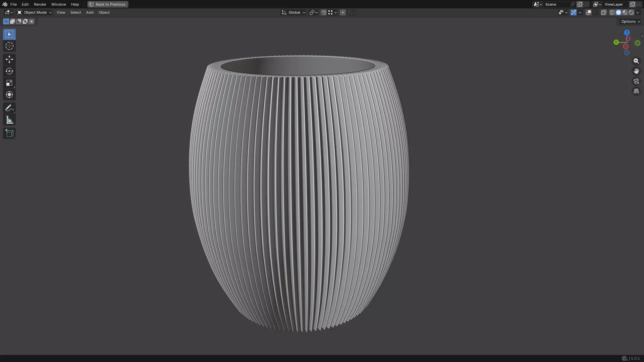Image resolution: width=644 pixels, height=362 pixels.
Task: Toggle show gizmo button
Action: pos(574,12)
